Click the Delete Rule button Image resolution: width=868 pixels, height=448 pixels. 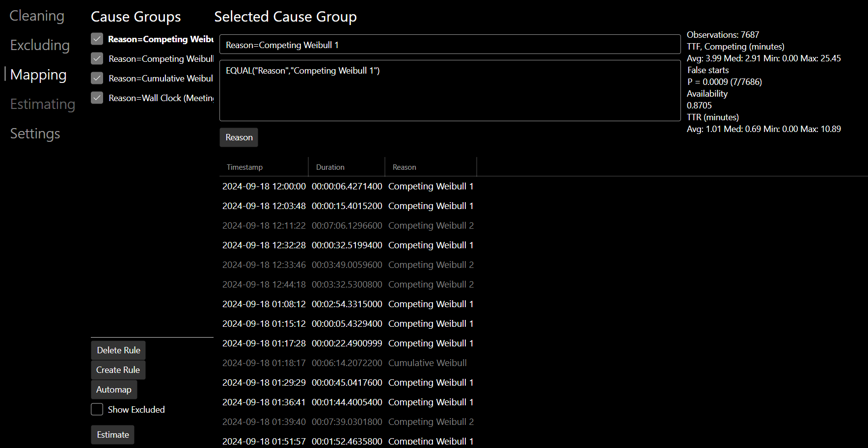(x=118, y=350)
